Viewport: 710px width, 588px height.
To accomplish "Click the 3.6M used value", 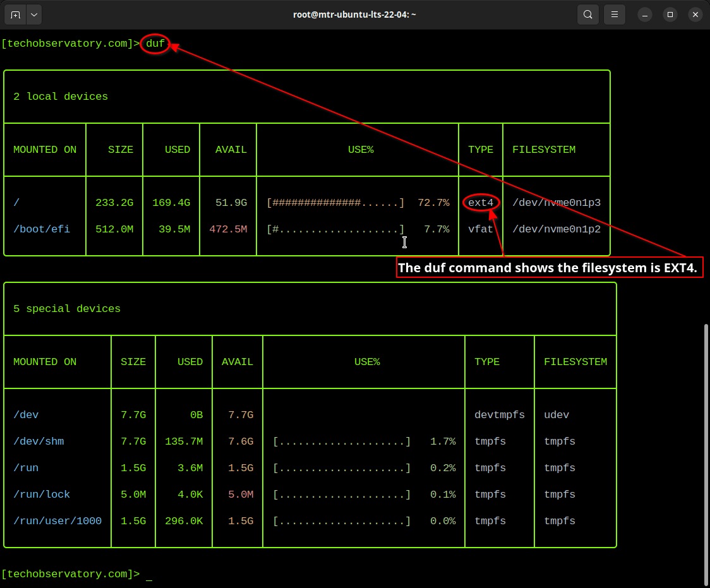I will (x=190, y=468).
